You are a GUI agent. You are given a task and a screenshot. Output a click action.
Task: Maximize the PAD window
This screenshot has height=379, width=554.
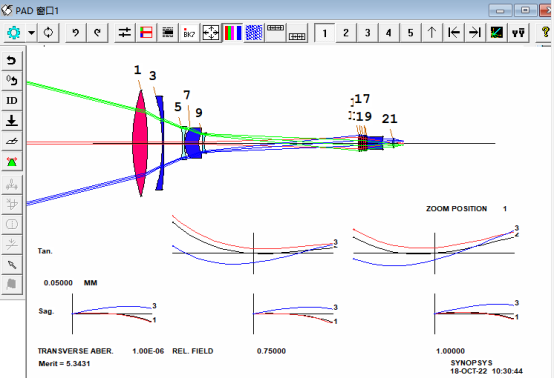pyautogui.click(x=525, y=11)
